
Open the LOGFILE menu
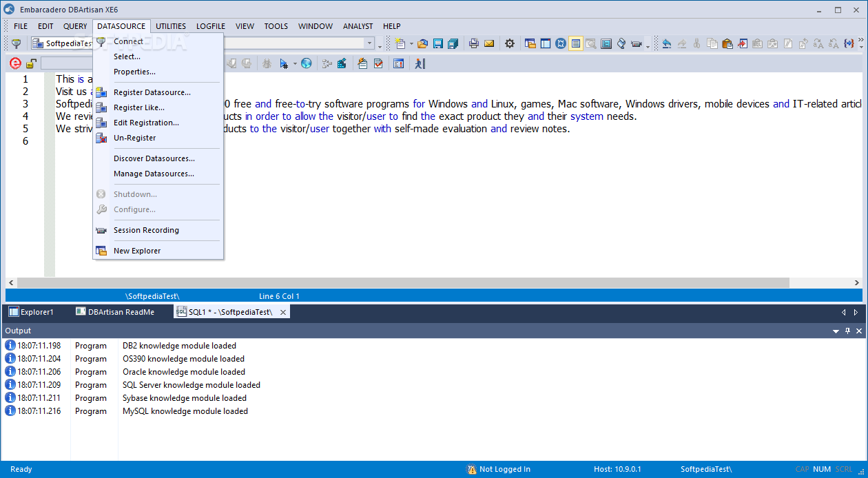point(211,26)
